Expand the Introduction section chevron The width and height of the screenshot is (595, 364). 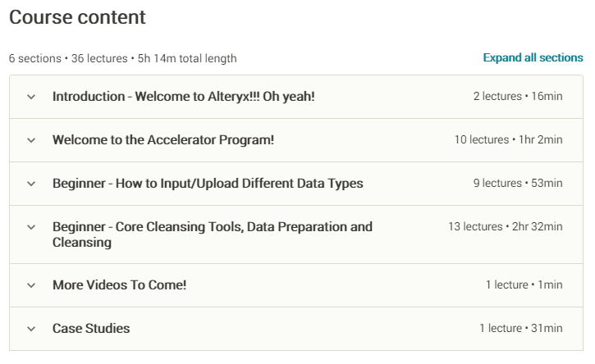click(x=31, y=97)
